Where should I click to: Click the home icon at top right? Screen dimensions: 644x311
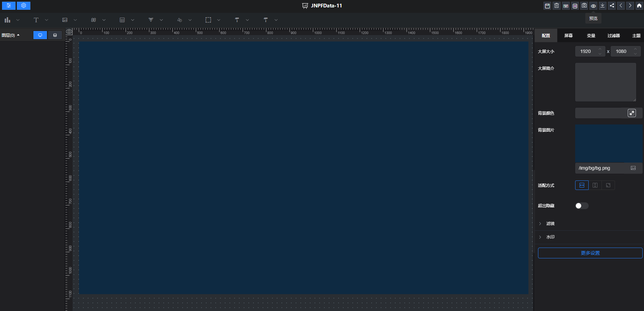639,6
